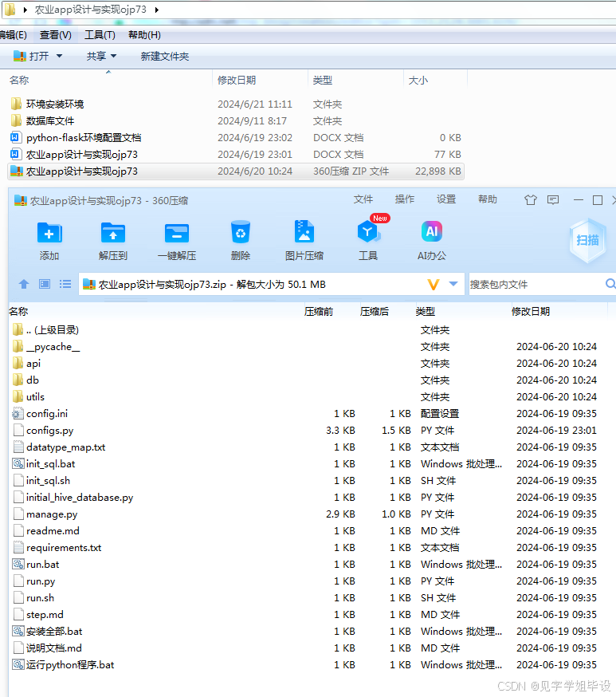Click the 删除 recycle bin icon

(x=241, y=233)
